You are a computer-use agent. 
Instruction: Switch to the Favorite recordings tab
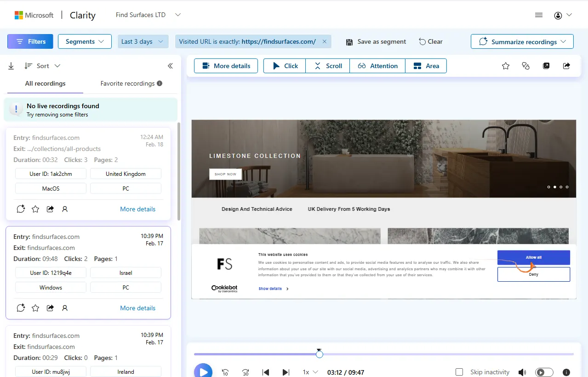[x=131, y=83]
